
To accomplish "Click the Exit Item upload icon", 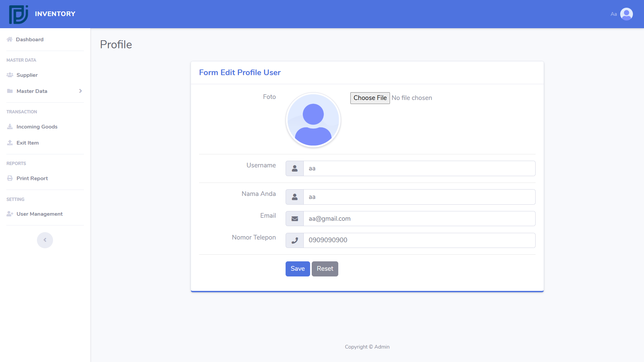I will [x=10, y=143].
